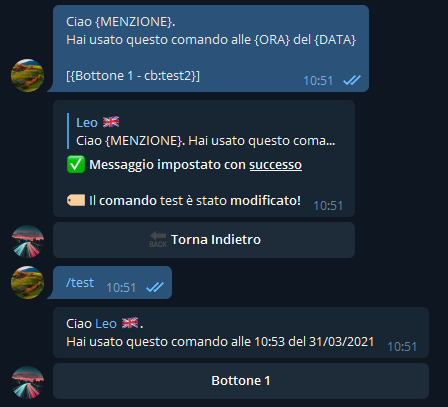Open landscape avatar next to first message
Screen dimensions: 448x407
[27, 75]
